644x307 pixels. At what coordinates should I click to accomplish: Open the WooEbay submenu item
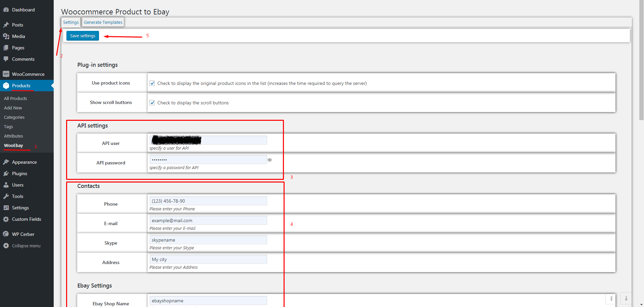(x=13, y=145)
